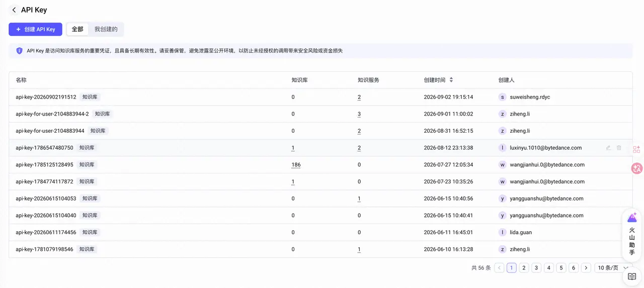Image resolution: width=644 pixels, height=288 pixels.
Task: Switch to the 全部 tab
Action: (77, 29)
